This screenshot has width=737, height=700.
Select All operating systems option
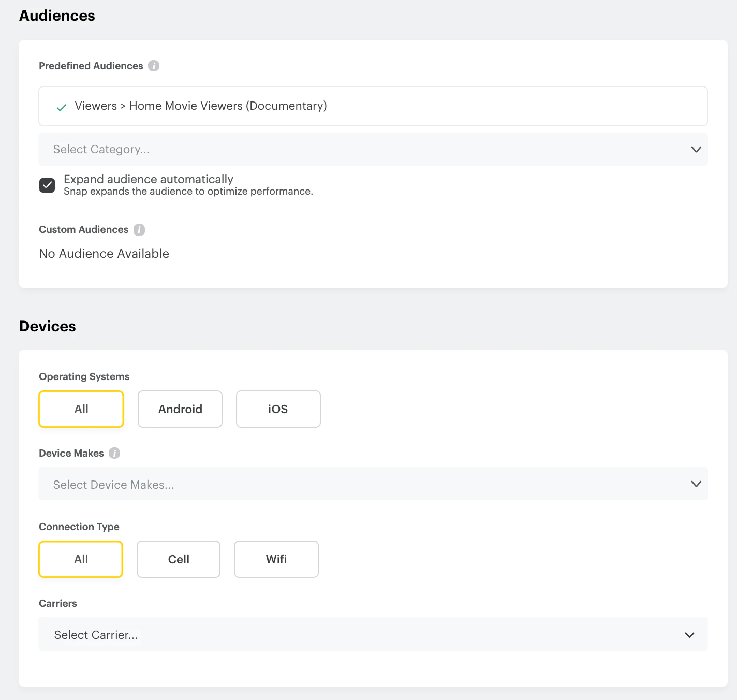tap(81, 409)
